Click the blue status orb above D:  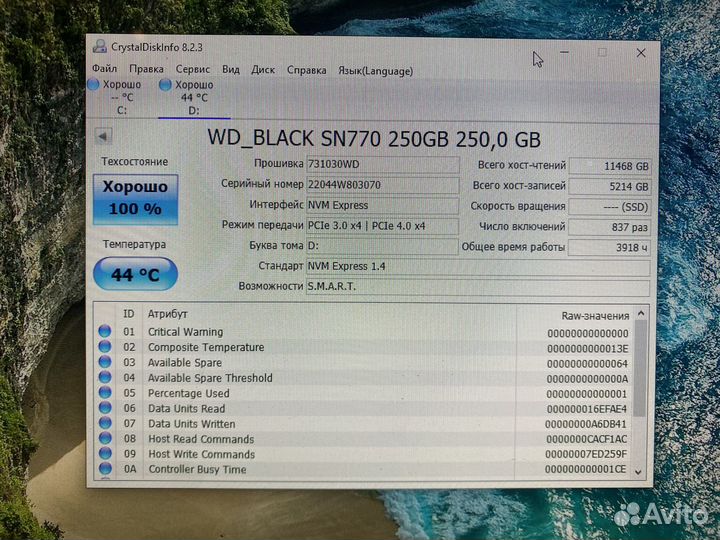[x=165, y=84]
